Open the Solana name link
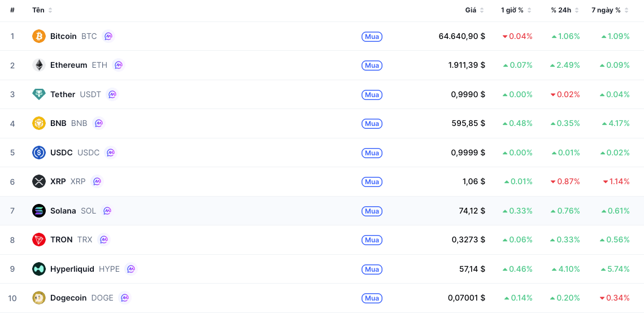This screenshot has height=313, width=644. click(x=63, y=211)
